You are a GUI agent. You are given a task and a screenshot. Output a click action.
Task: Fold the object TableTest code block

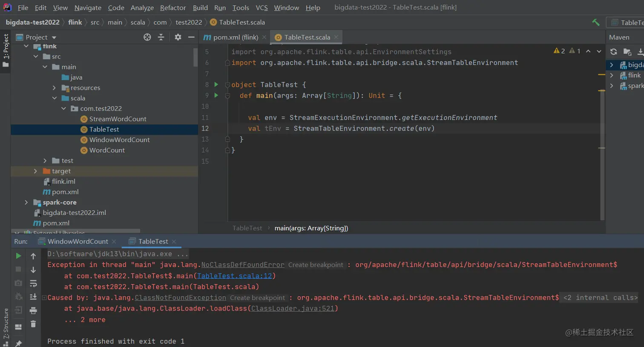tap(227, 85)
